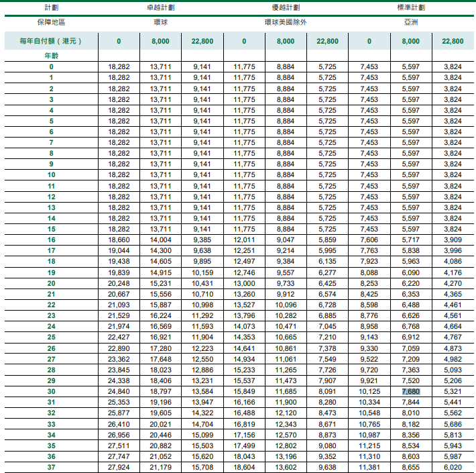Click value 6,728 in age 22 row
The width and height of the screenshot is (476, 473).
point(327,305)
